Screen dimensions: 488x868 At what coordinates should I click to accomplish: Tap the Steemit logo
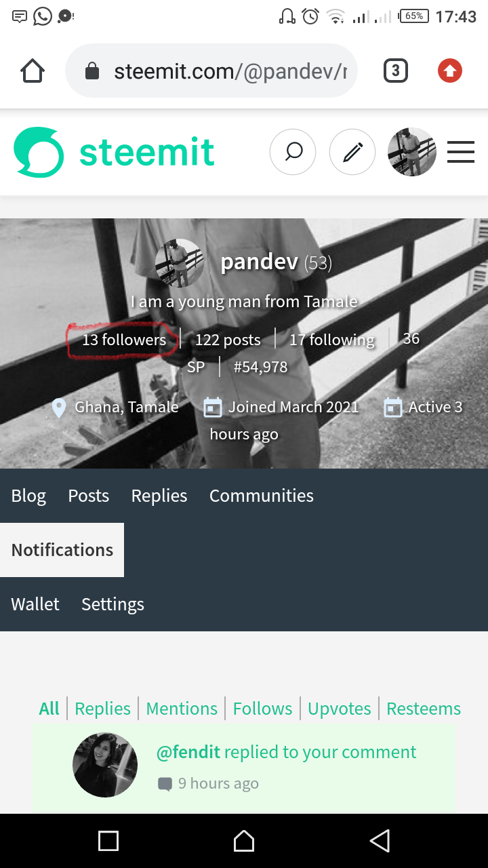114,152
